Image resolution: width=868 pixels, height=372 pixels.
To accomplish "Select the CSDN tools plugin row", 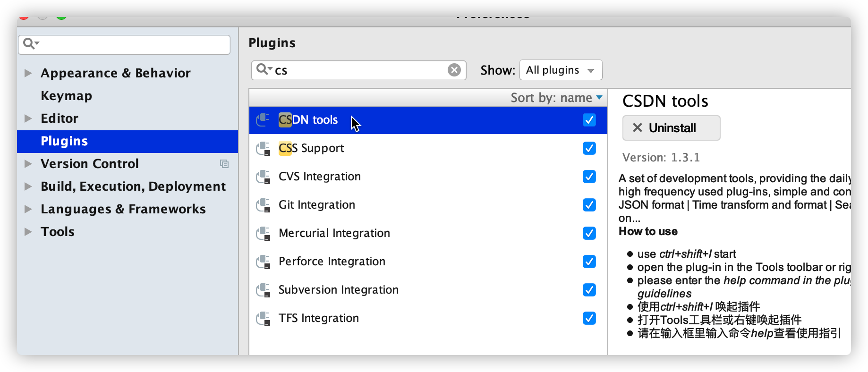I will (x=428, y=120).
